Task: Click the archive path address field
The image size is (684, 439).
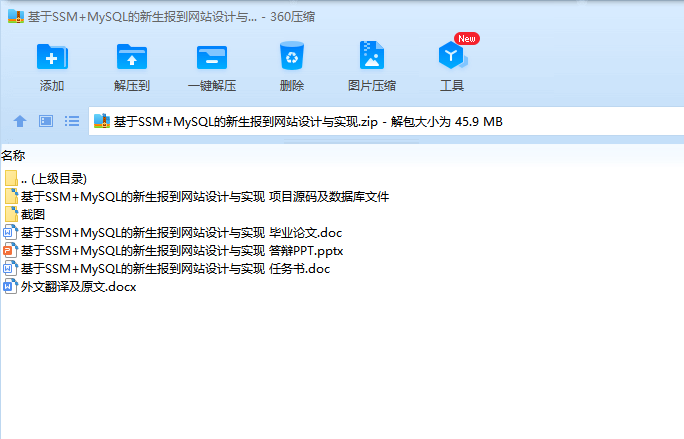Action: (386, 121)
